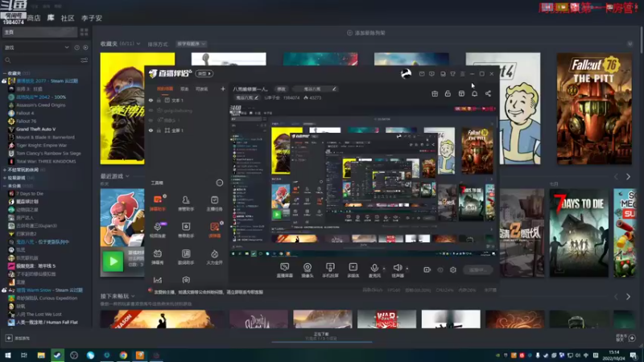Open the 接下来畅玩 shelf dropdown
The height and width of the screenshot is (362, 644).
(x=133, y=296)
